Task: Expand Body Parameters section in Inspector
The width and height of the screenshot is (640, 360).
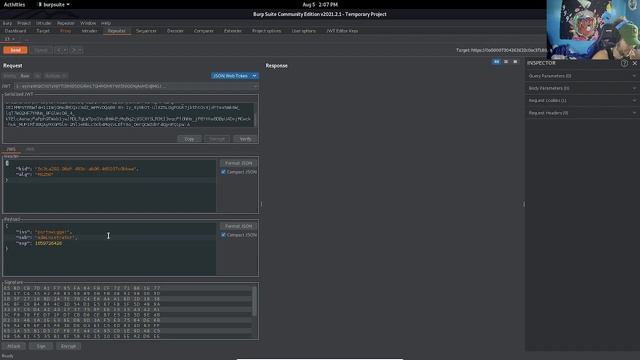Action: (x=582, y=88)
